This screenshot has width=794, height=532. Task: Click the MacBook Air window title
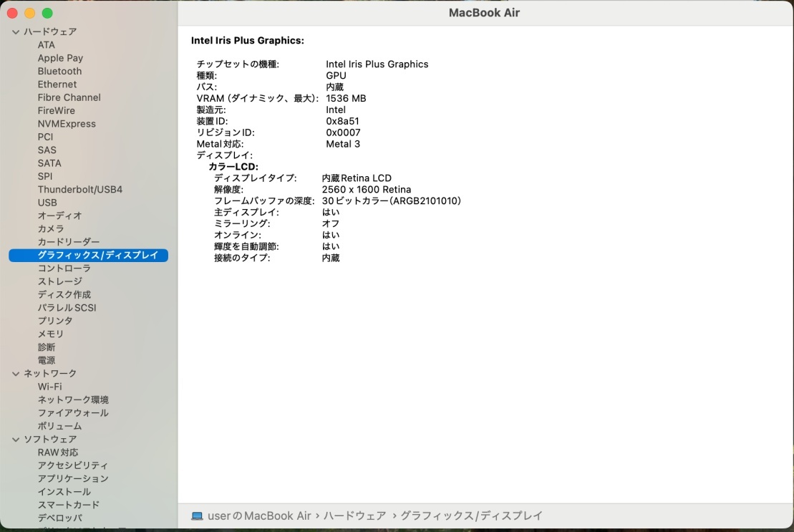[484, 13]
